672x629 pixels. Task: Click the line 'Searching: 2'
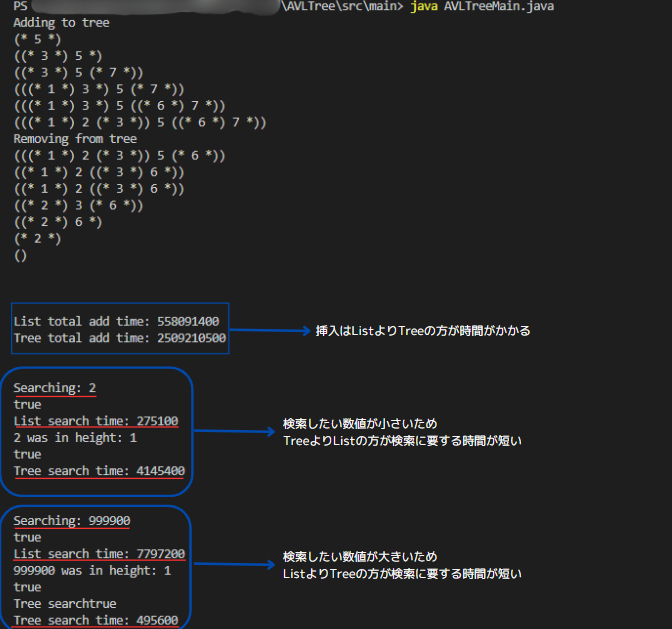tap(54, 388)
